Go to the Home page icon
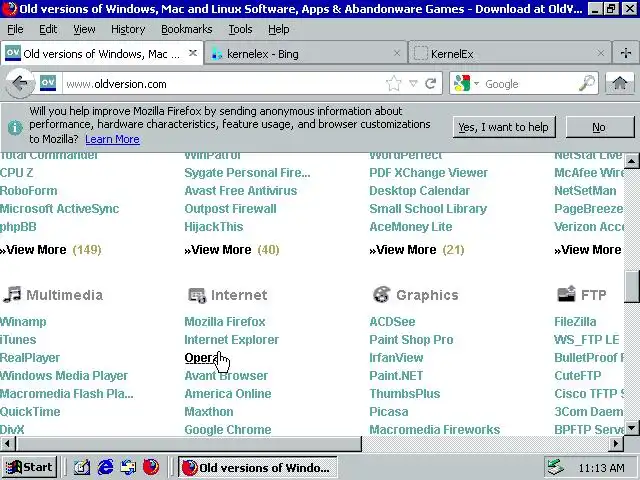Image resolution: width=640 pixels, height=480 pixels. point(620,84)
